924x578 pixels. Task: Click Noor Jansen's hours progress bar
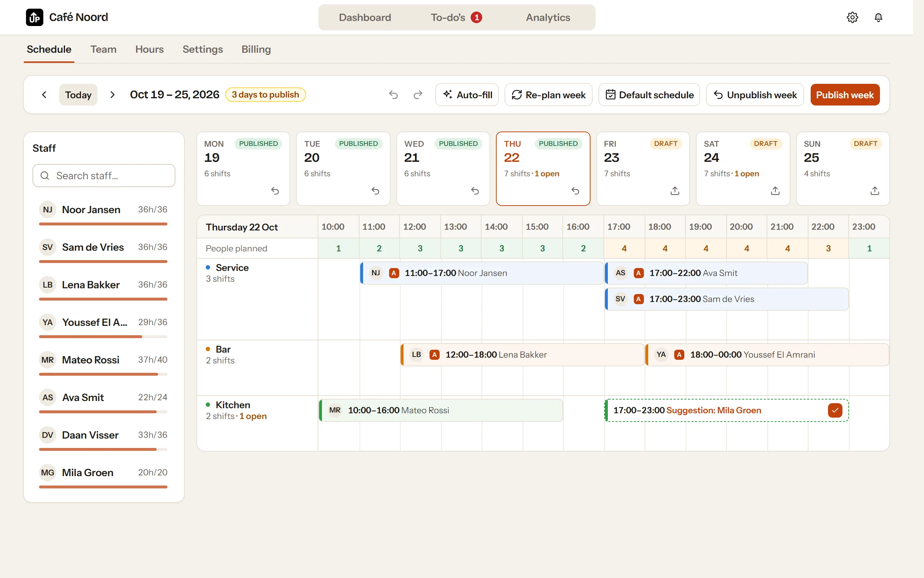103,224
